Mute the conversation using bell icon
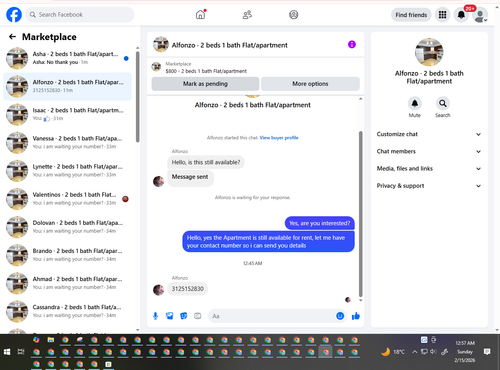The height and width of the screenshot is (370, 500). [x=415, y=104]
